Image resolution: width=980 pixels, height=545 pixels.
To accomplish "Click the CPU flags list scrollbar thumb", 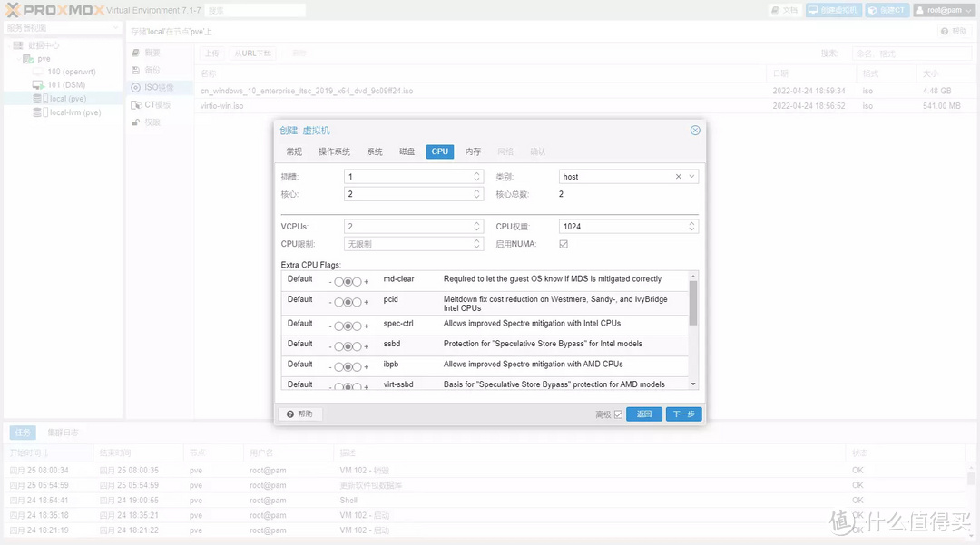I will [x=693, y=303].
